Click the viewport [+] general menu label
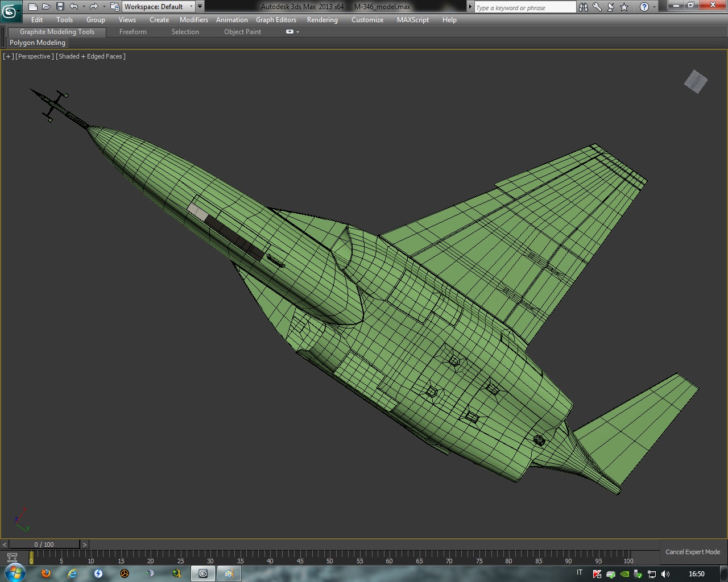This screenshot has height=582, width=728. pos(8,56)
